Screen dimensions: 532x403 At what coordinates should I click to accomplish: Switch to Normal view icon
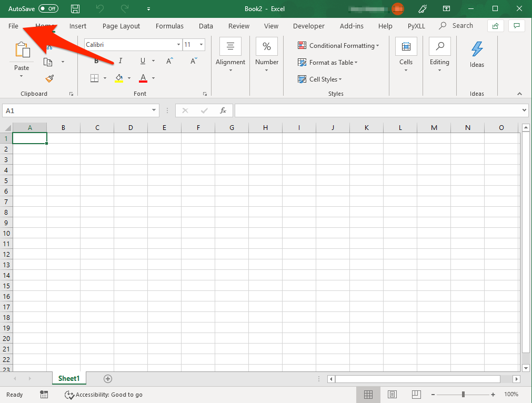(x=368, y=395)
